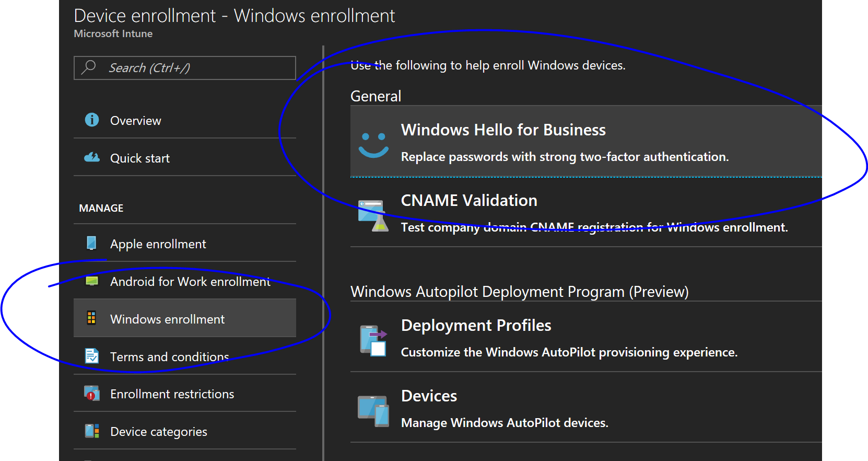Viewport: 868px width, 461px height.
Task: Open Deployment Profiles
Action: click(586, 337)
